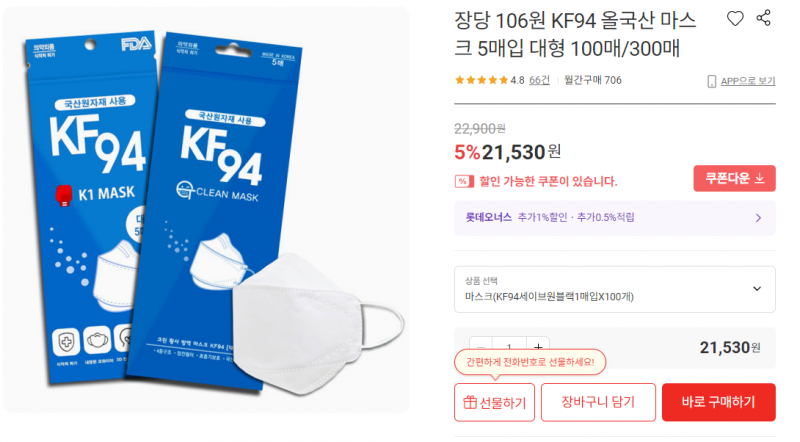
Task: Click the red percent coupon icon
Action: coord(464,181)
